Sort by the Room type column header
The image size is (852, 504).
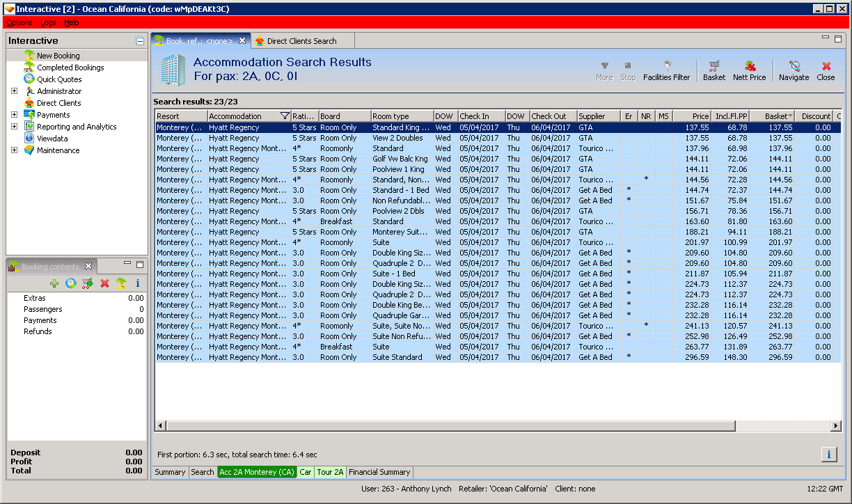point(402,116)
